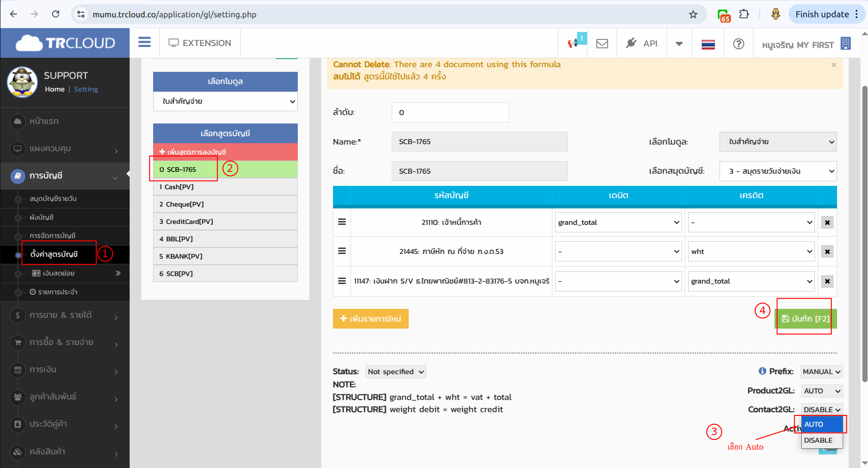The image size is (868, 468).
Task: Delete the 21110 account row with X
Action: click(x=827, y=222)
